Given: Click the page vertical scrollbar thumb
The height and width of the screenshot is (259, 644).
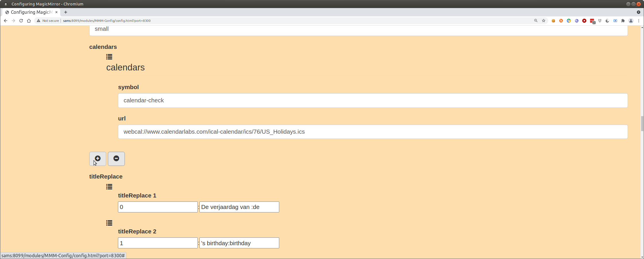Looking at the screenshot, I should 642,124.
